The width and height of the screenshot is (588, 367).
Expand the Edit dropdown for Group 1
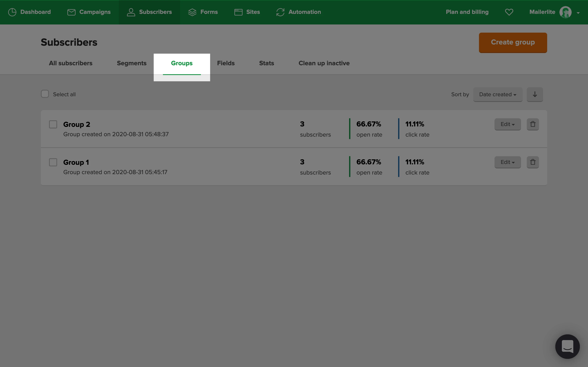tap(507, 162)
